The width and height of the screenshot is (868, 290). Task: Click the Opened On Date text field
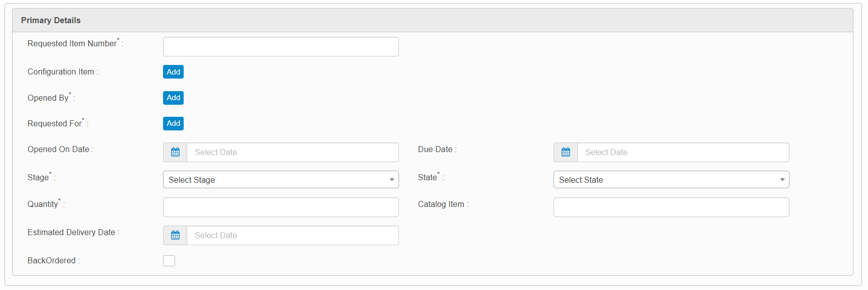(x=292, y=152)
